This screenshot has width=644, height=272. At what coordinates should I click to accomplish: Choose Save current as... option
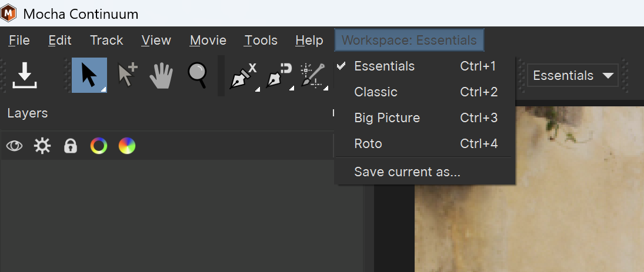[x=425, y=172]
